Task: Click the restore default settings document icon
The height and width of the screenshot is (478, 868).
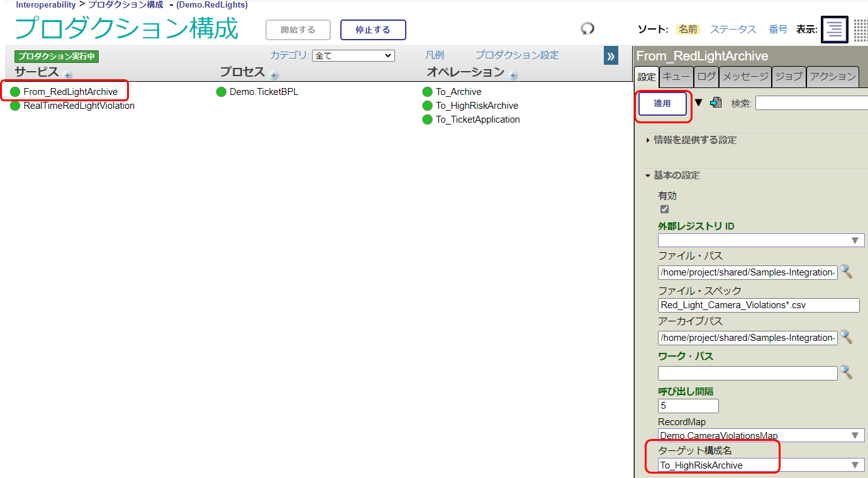Action: [716, 103]
